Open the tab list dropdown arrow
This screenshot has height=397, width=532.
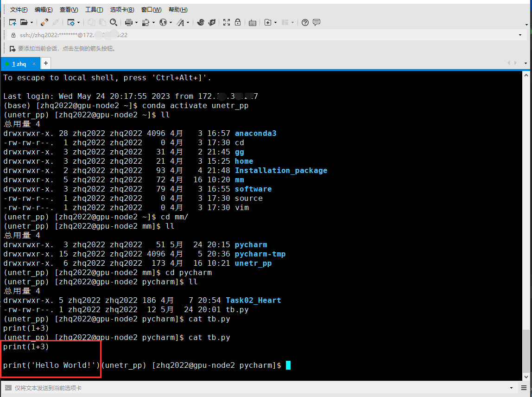[526, 63]
